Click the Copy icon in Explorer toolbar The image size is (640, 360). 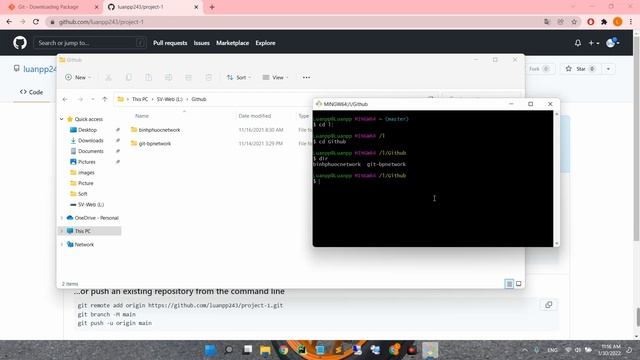click(x=129, y=77)
